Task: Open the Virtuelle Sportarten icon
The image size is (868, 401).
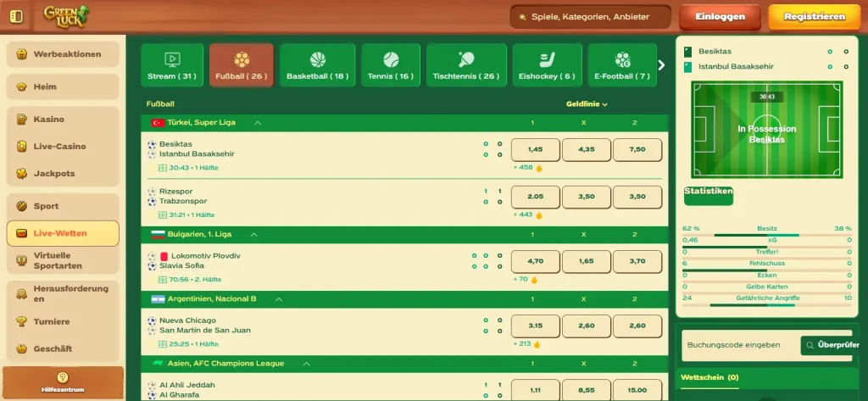Action: 21,261
